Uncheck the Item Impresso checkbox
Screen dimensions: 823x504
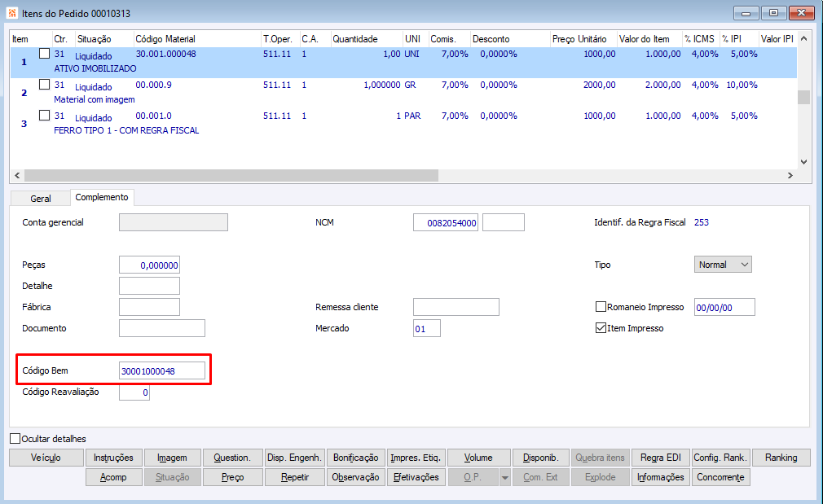point(601,328)
